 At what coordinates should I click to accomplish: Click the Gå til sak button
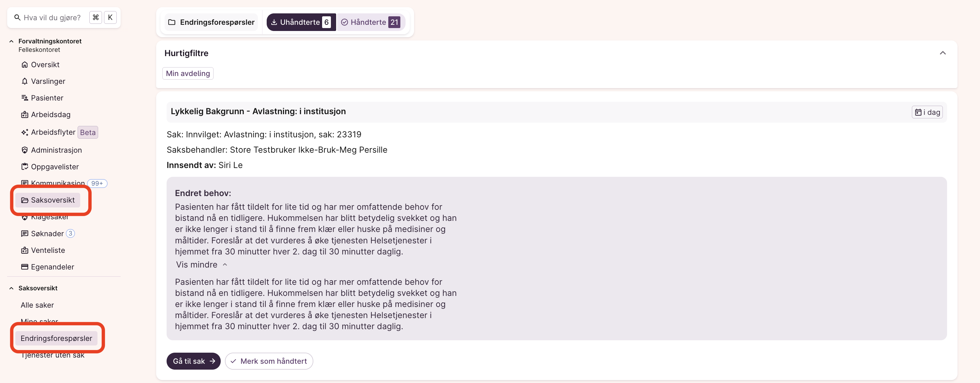point(193,361)
